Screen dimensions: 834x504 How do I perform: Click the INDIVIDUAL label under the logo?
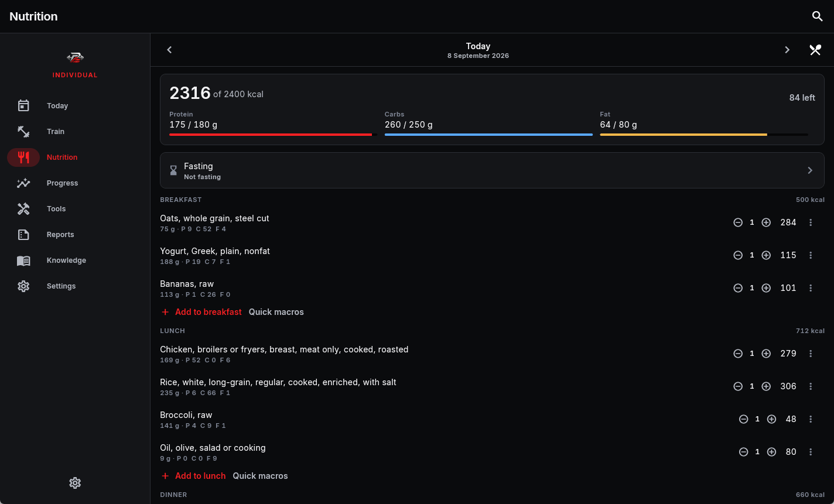click(75, 75)
